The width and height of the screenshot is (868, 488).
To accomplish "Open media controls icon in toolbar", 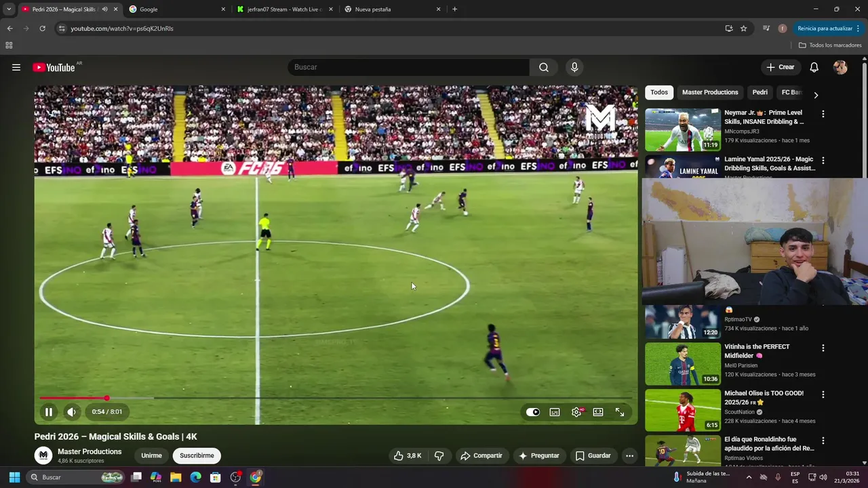I will click(x=766, y=28).
